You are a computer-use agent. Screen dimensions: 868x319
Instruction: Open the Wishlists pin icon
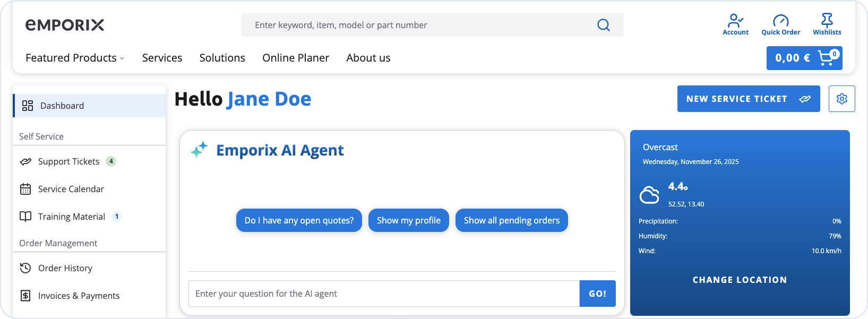point(827,21)
